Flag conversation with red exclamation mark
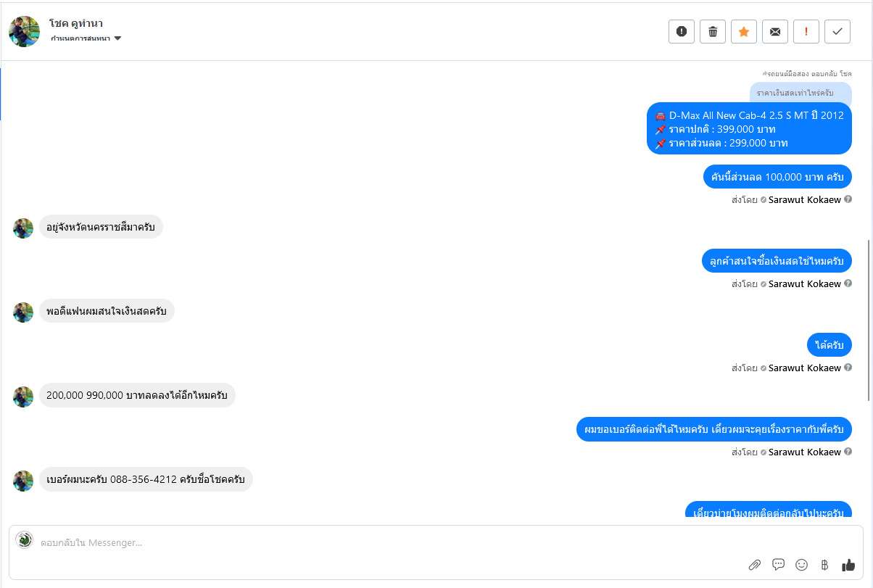 click(x=806, y=31)
